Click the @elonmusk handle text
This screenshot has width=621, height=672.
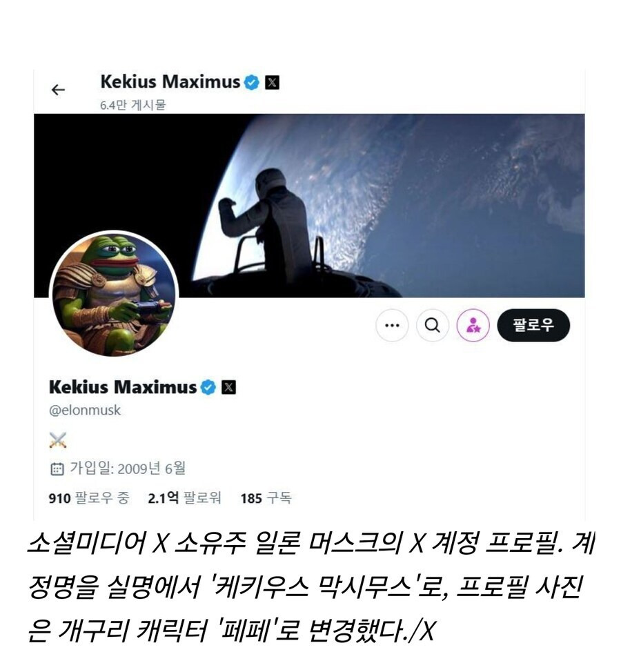[85, 410]
